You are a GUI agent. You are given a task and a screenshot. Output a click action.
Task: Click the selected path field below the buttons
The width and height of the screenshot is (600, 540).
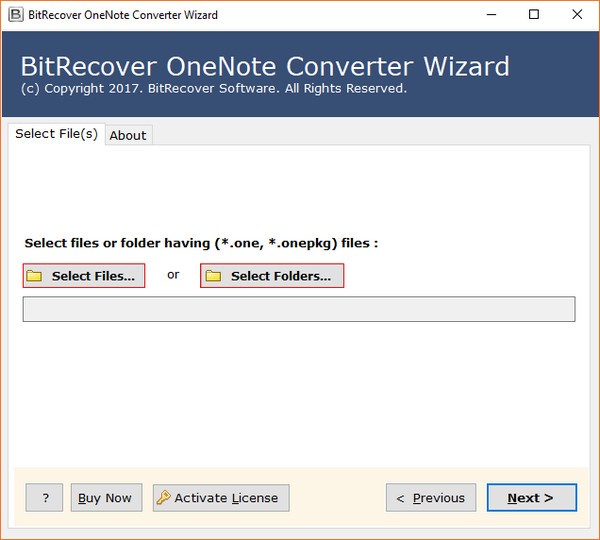(x=299, y=309)
